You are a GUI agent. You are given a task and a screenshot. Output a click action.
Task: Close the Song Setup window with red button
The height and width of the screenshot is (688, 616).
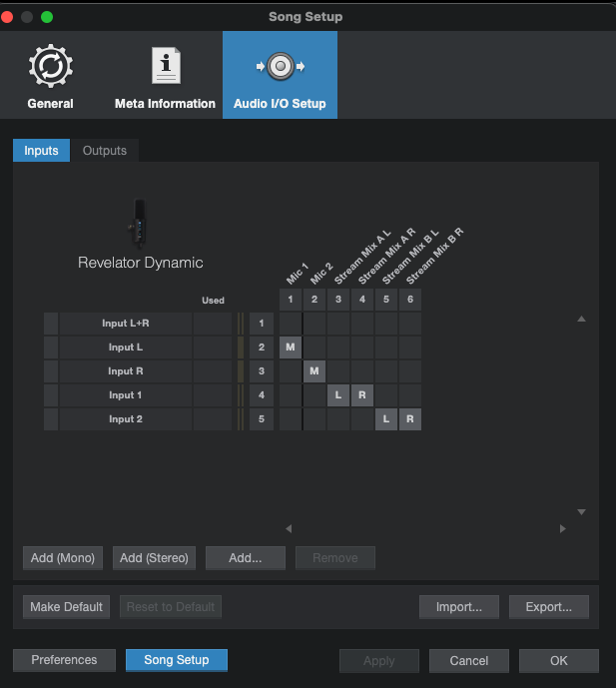[x=7, y=17]
